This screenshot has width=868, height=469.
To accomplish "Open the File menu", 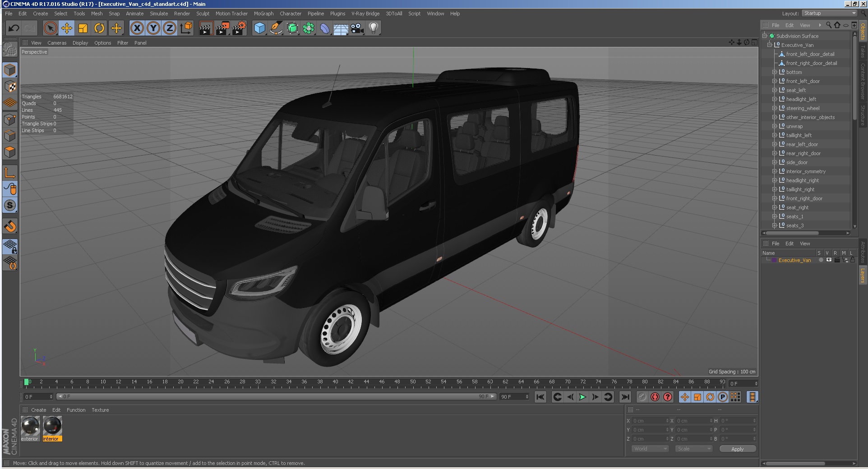I will point(9,14).
